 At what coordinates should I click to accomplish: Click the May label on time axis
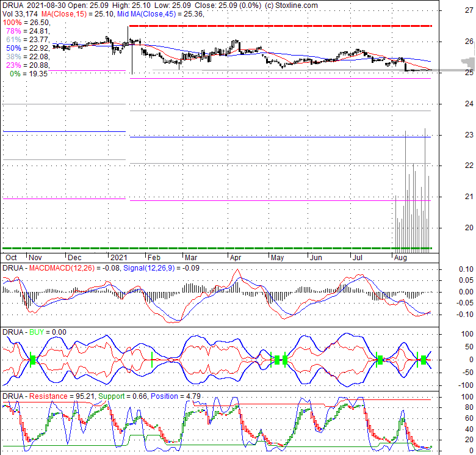coord(278,258)
